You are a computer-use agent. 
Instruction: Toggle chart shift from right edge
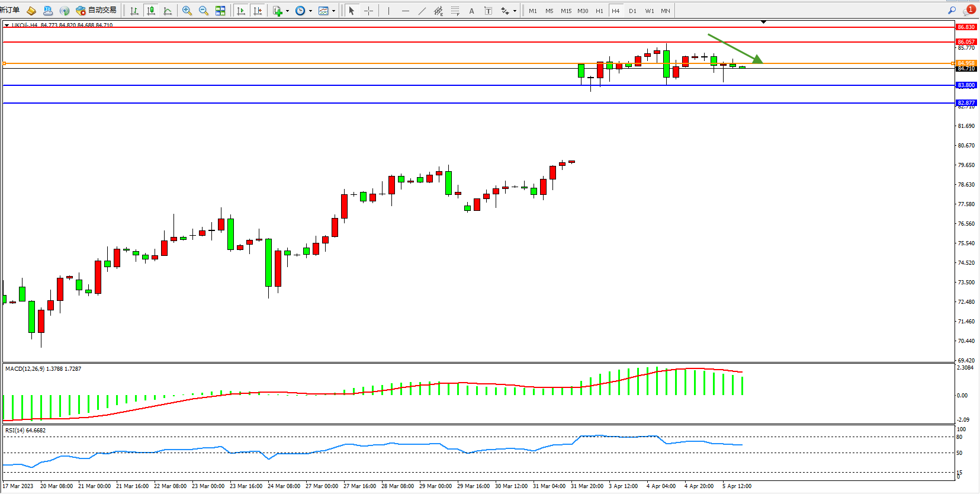258,11
